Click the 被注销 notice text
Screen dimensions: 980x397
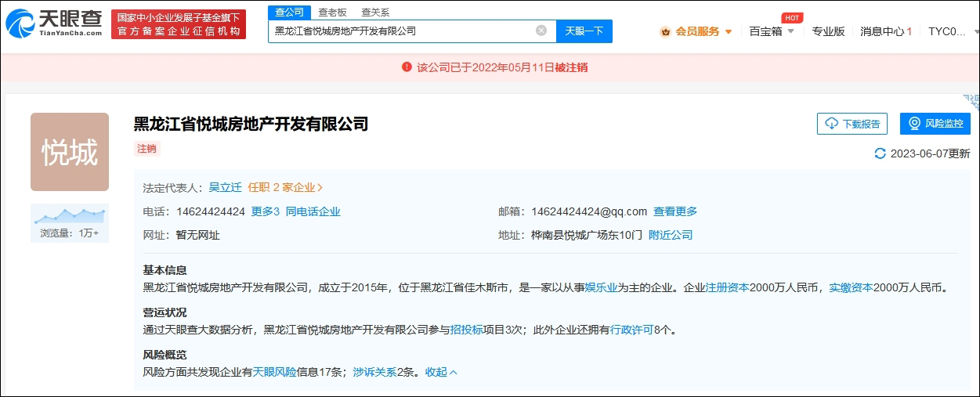click(571, 67)
